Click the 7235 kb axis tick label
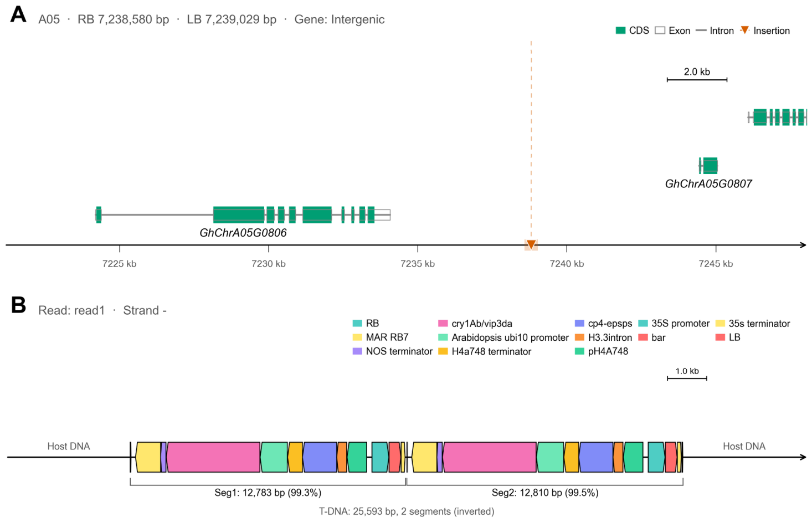This screenshot has width=812, height=522. coord(418,264)
